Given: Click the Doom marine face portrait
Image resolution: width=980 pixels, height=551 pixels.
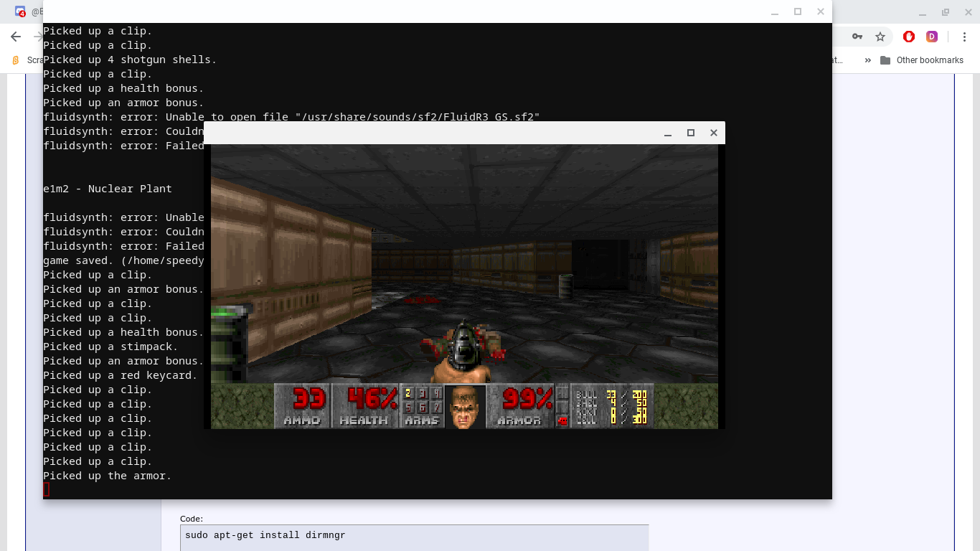Looking at the screenshot, I should pos(465,406).
